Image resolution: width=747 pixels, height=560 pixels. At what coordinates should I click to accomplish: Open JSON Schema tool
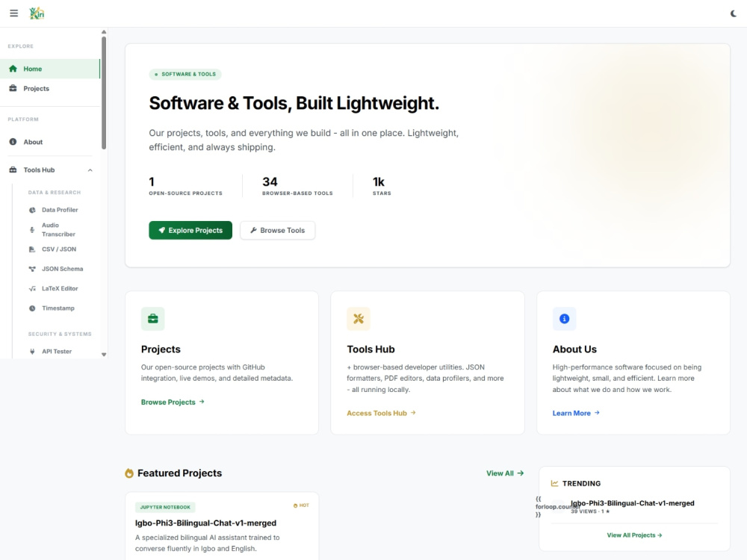[x=62, y=269]
